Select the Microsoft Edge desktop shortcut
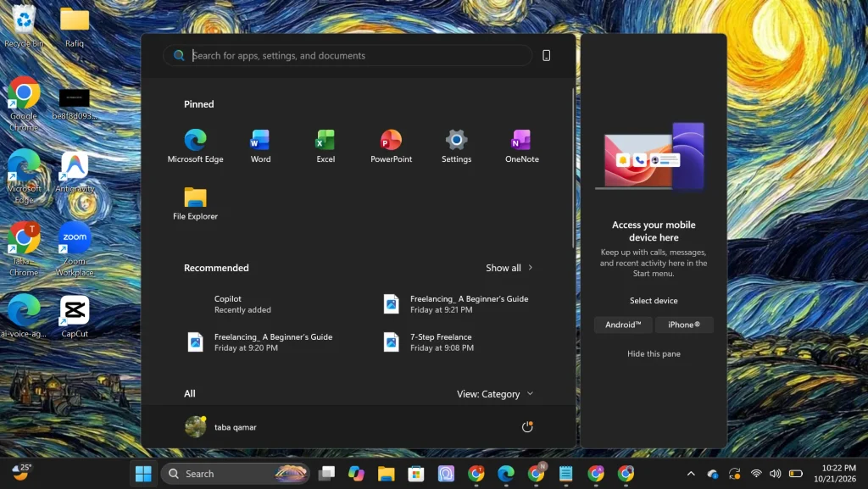Screen dimensions: 868x489 point(23,176)
